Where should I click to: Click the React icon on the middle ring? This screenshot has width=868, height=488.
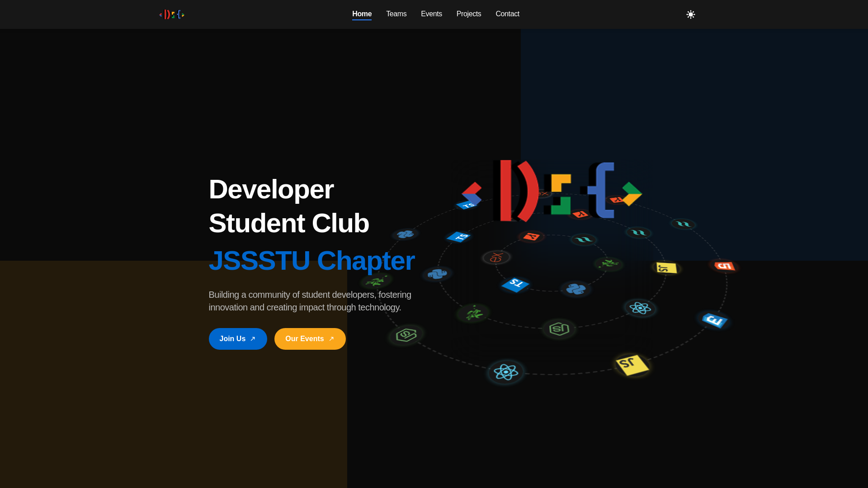(640, 308)
